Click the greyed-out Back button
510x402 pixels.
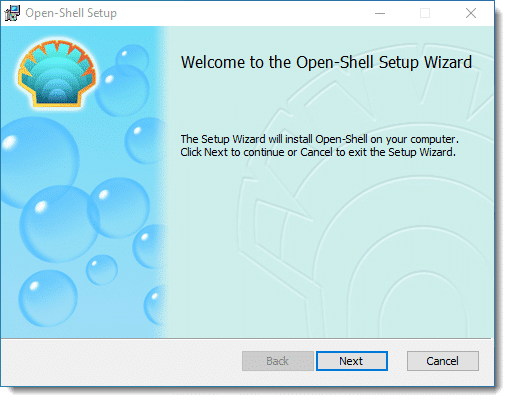[x=277, y=361]
